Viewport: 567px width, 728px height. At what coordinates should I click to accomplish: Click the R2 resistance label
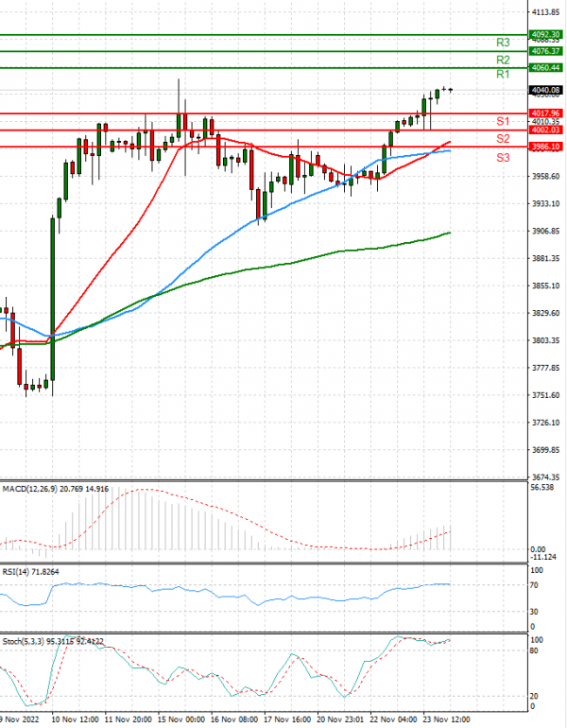(503, 60)
